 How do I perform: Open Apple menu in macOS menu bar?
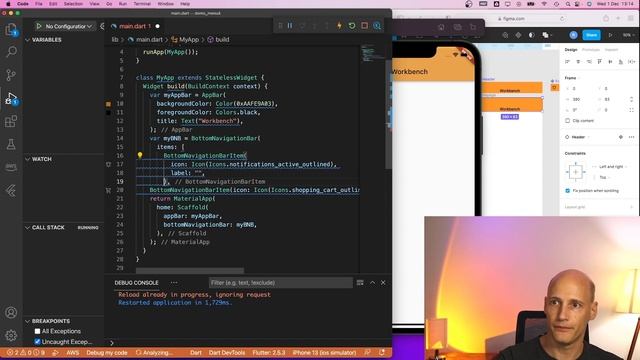8,4
